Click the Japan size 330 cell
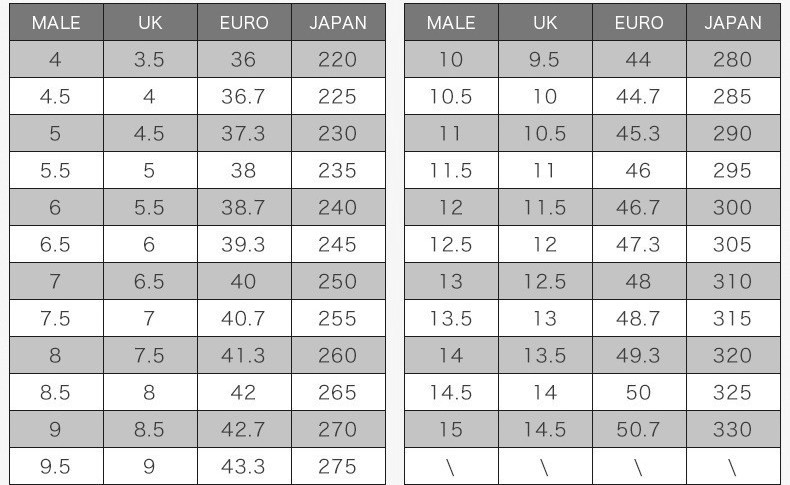Viewport: 790px width, 485px height. [x=732, y=430]
